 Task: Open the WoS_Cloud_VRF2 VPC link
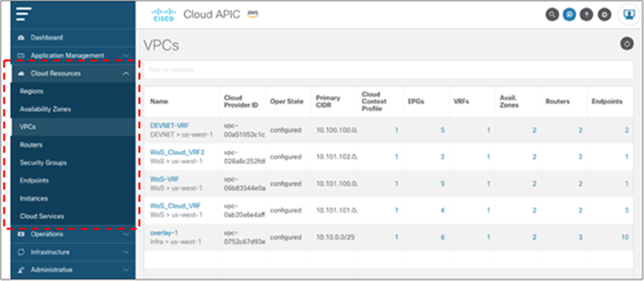coord(177,152)
